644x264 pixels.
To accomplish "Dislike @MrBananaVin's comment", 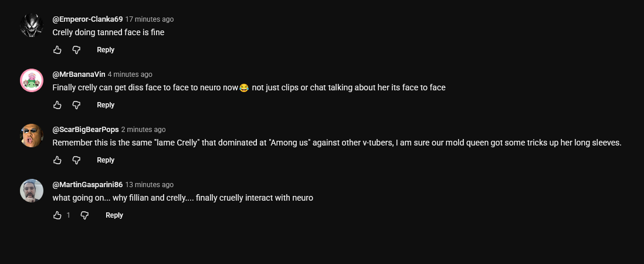I will coord(76,104).
